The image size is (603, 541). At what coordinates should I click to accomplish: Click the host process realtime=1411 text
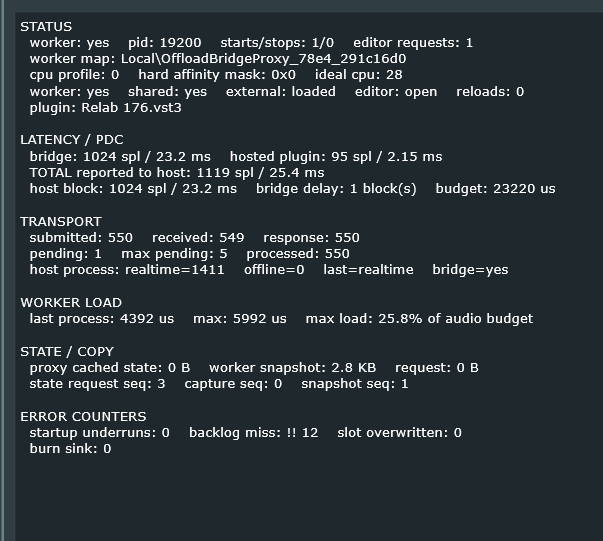(127, 270)
